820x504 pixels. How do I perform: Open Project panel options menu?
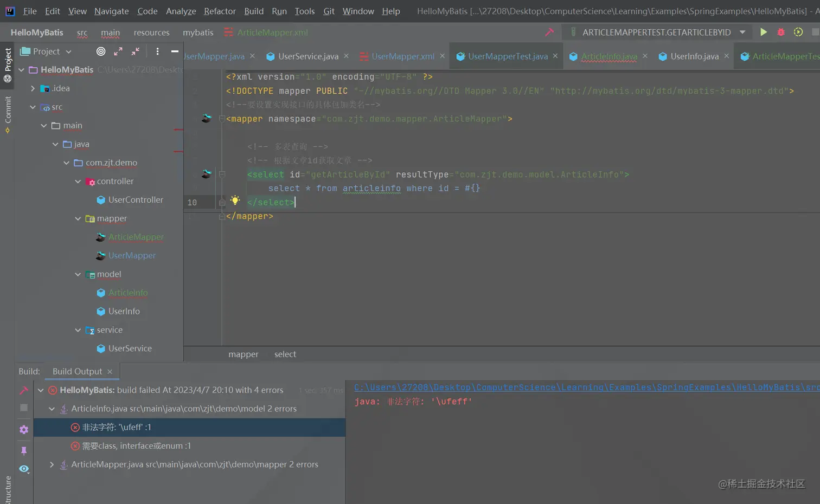click(157, 51)
